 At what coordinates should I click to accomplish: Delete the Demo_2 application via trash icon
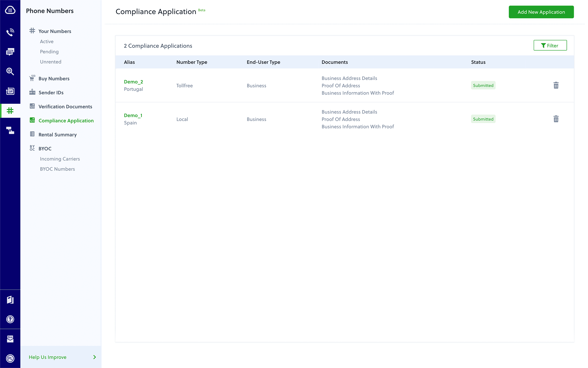pos(556,85)
